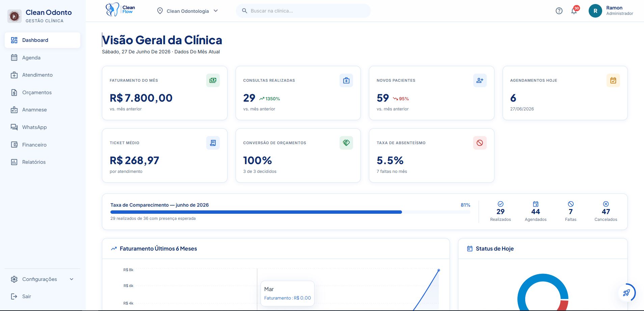Click the Taxa de Absenteísmo blocked icon
The width and height of the screenshot is (644, 311).
point(480,143)
